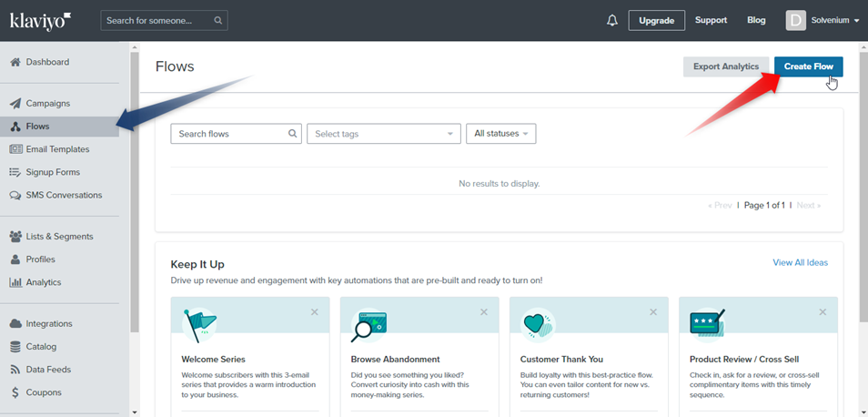Open SMS Conversations section
The width and height of the screenshot is (868, 417).
click(65, 195)
